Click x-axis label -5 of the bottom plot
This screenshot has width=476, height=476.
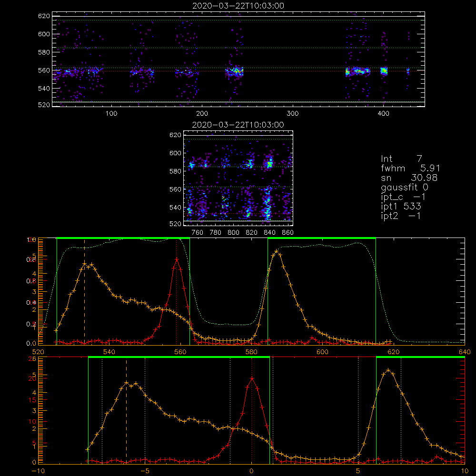145,471
